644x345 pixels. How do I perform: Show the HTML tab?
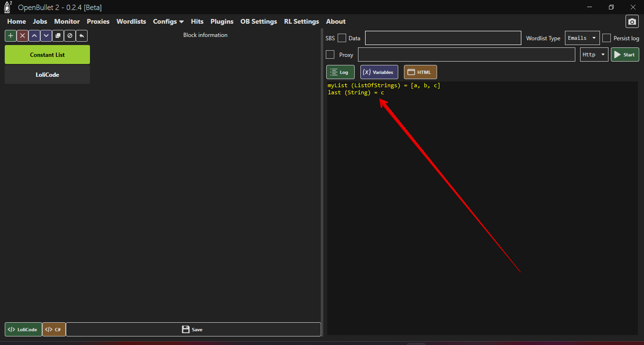click(x=420, y=72)
